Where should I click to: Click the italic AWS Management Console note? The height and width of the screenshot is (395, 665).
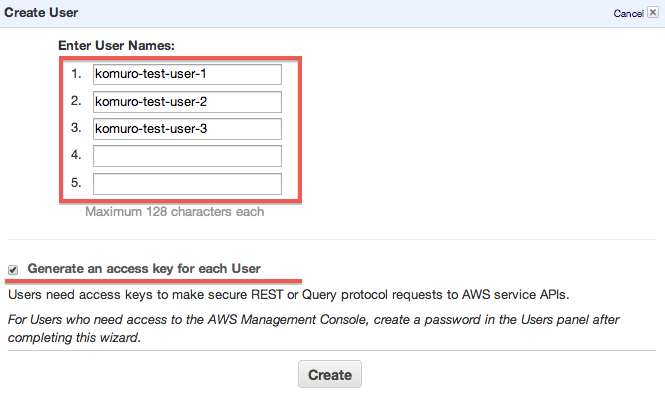[313, 328]
